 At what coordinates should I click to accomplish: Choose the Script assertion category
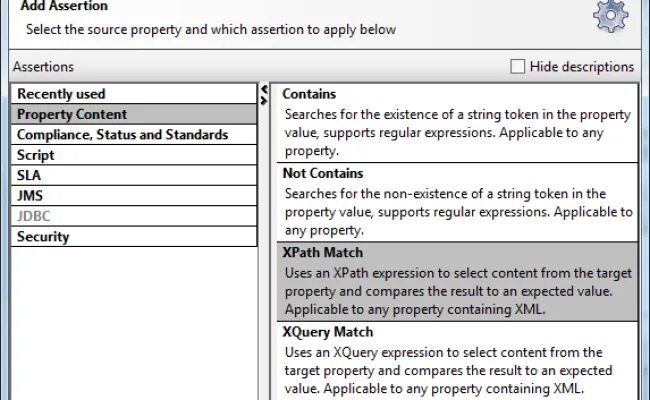click(36, 155)
